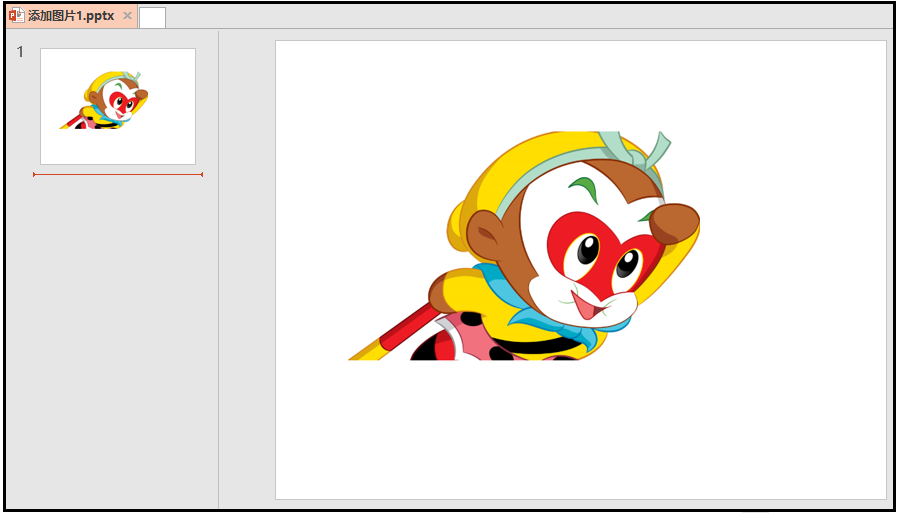Click the PowerPoint file icon on the tab
The height and width of the screenshot is (514, 900).
coord(16,16)
